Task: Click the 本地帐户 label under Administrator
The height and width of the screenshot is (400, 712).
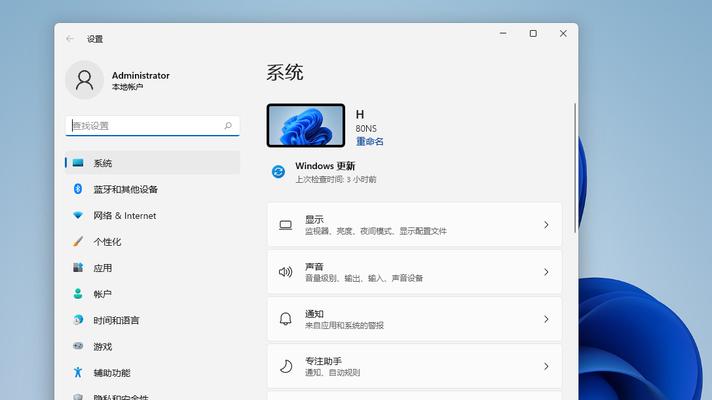Action: pos(128,87)
